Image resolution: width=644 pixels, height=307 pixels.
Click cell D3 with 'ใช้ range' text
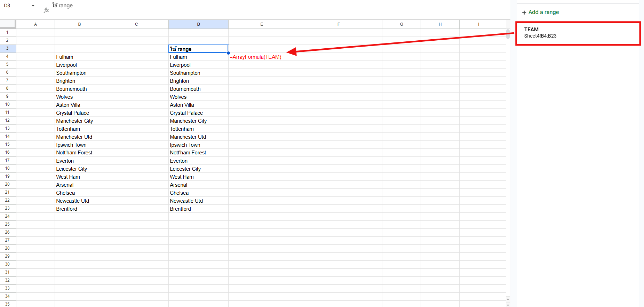[198, 49]
